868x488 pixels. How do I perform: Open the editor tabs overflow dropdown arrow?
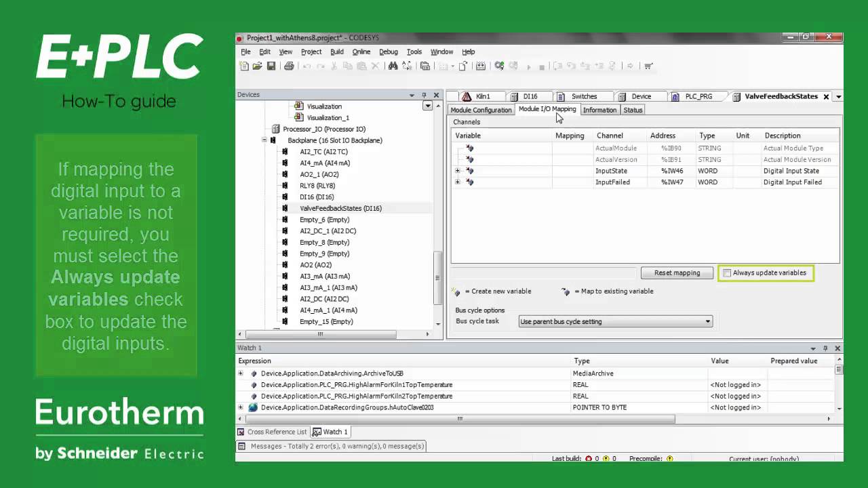(838, 97)
